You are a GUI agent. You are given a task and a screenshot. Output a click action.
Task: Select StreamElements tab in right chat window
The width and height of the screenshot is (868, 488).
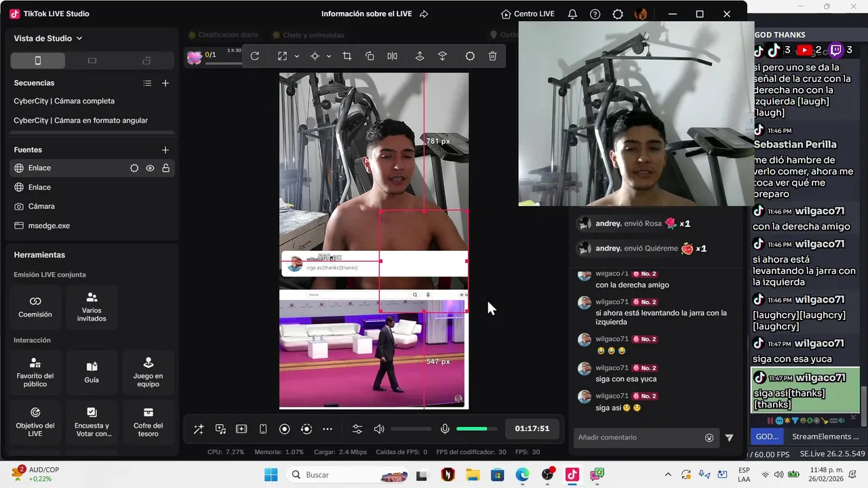pyautogui.click(x=825, y=436)
